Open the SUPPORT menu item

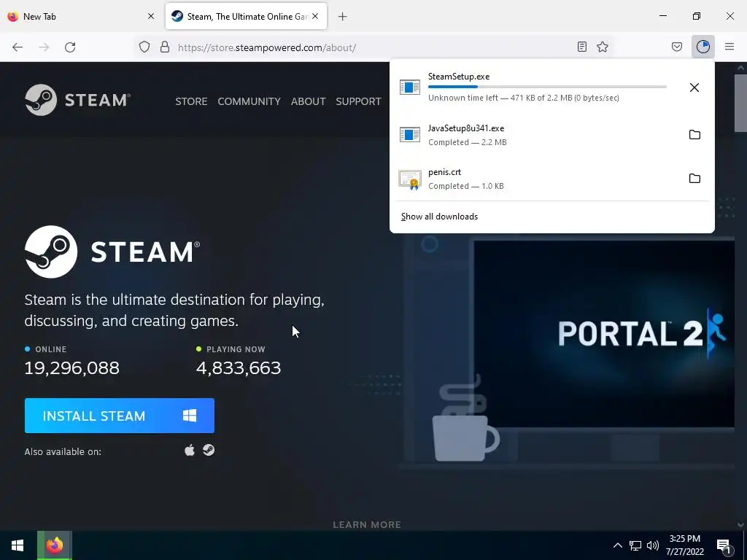(358, 101)
